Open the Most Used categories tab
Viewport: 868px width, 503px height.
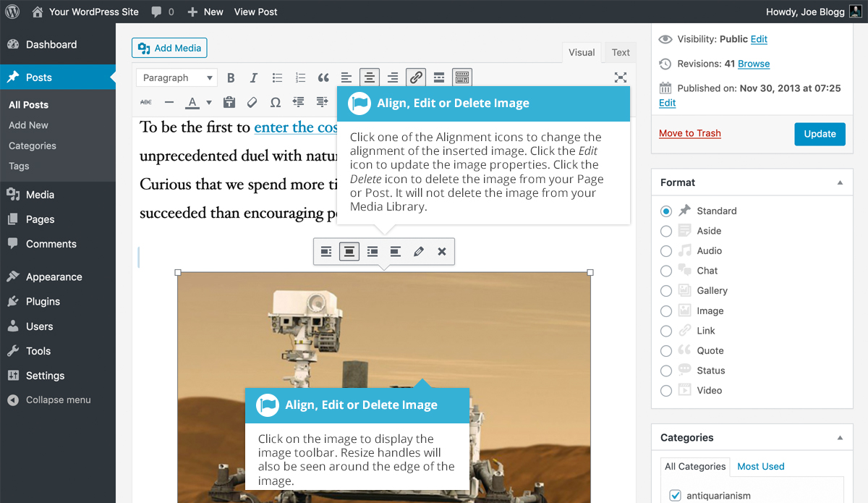click(x=760, y=467)
